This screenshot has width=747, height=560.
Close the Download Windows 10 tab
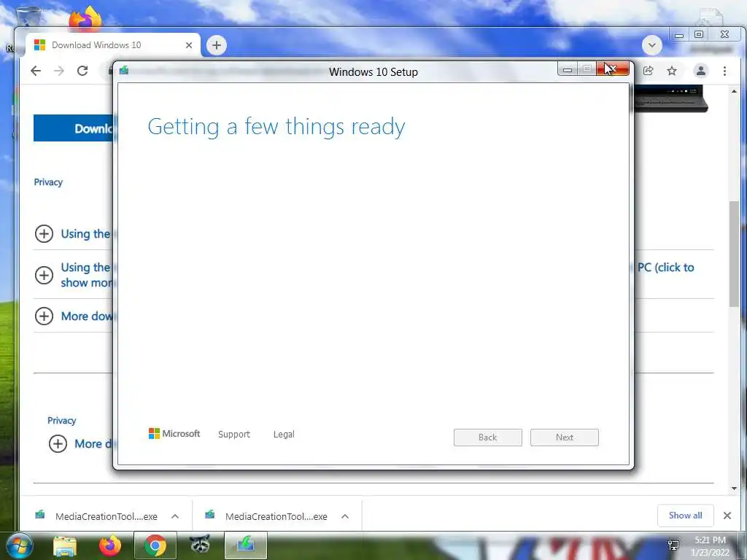click(189, 45)
